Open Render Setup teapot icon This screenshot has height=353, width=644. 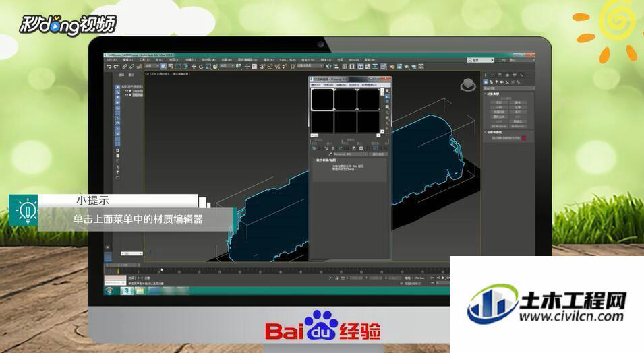click(x=392, y=67)
